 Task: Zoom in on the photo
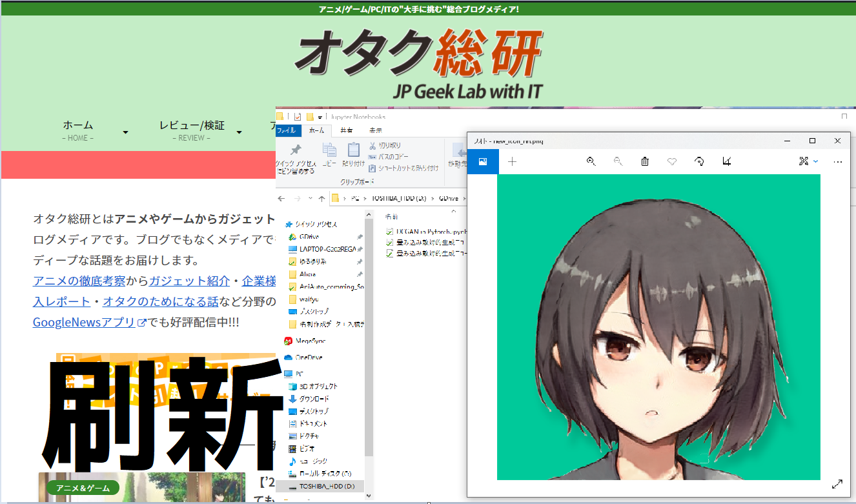click(x=591, y=161)
